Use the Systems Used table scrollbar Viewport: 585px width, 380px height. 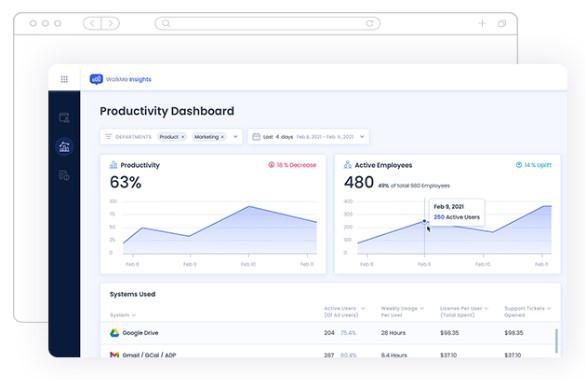click(x=556, y=341)
